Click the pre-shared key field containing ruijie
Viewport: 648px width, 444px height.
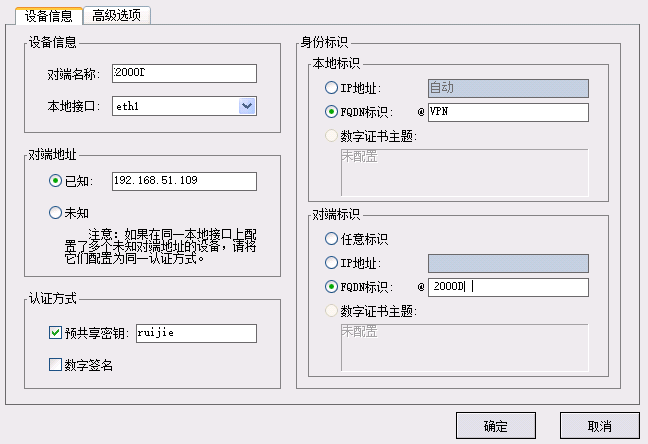pyautogui.click(x=196, y=333)
